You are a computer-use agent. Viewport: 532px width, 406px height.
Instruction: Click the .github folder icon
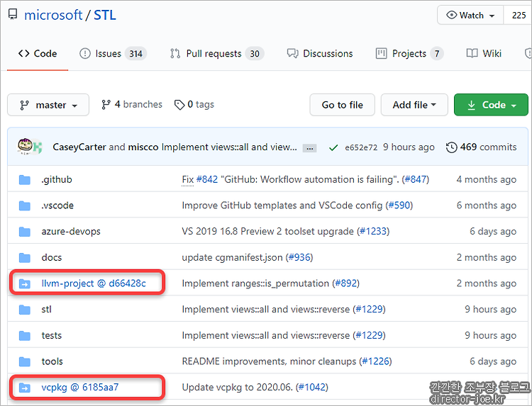(x=24, y=179)
